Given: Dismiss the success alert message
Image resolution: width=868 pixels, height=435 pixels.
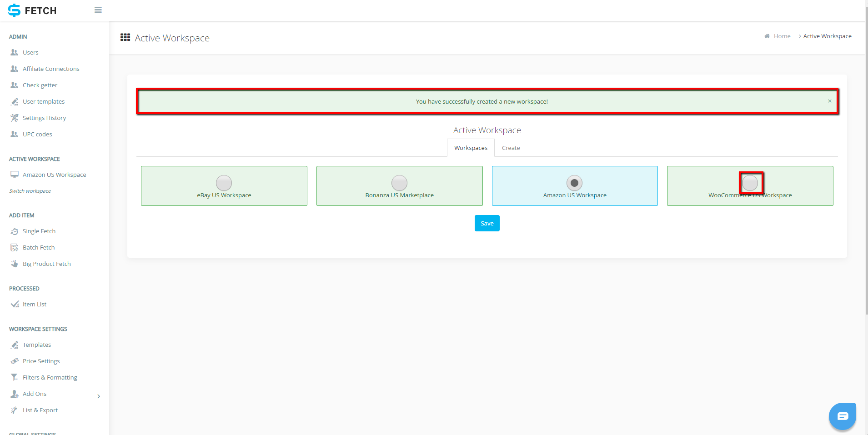Looking at the screenshot, I should (x=830, y=101).
